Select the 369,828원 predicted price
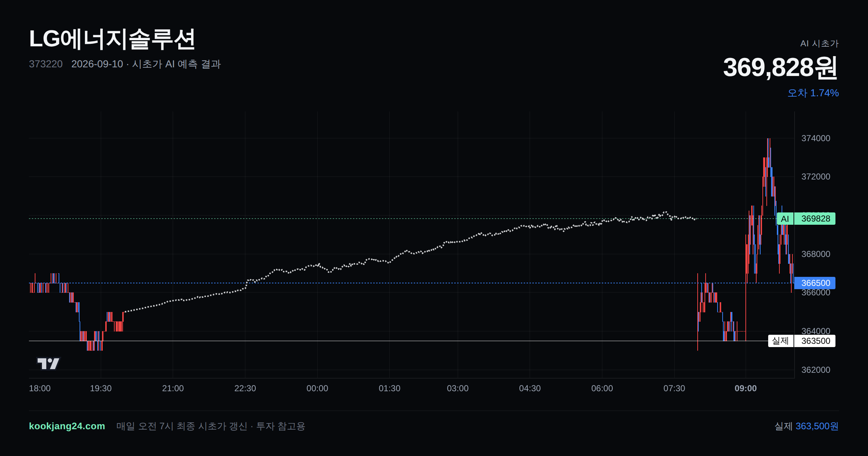This screenshot has width=868, height=456. point(780,68)
